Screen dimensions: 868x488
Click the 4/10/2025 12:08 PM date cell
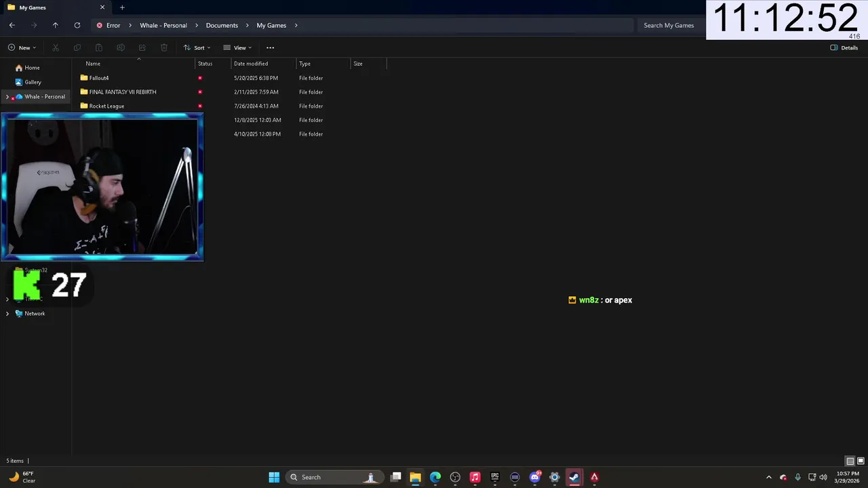pyautogui.click(x=258, y=134)
